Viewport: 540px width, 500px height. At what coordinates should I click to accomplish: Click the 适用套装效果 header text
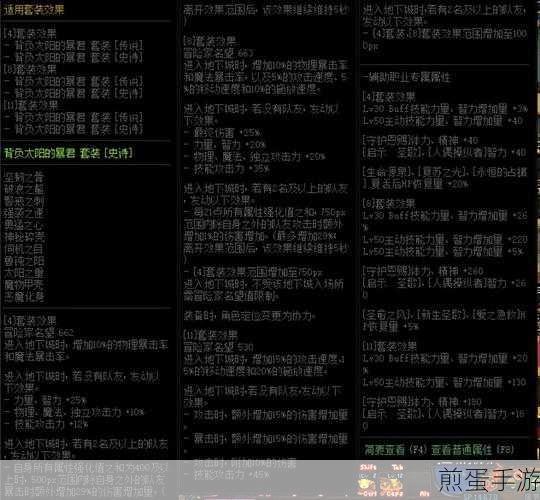tap(34, 10)
